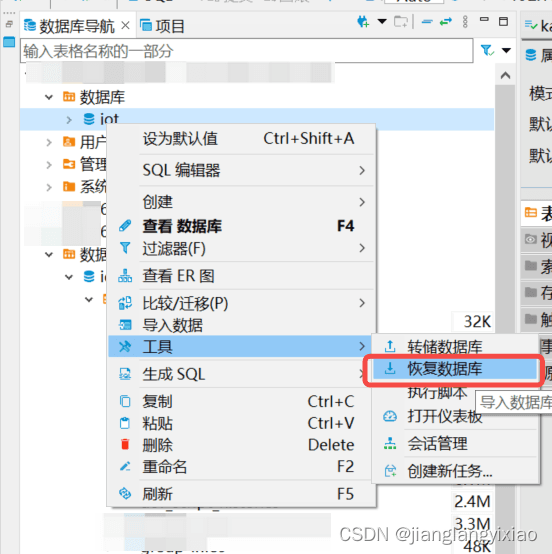Open the SQL 编辑器 submenu

pos(242,170)
